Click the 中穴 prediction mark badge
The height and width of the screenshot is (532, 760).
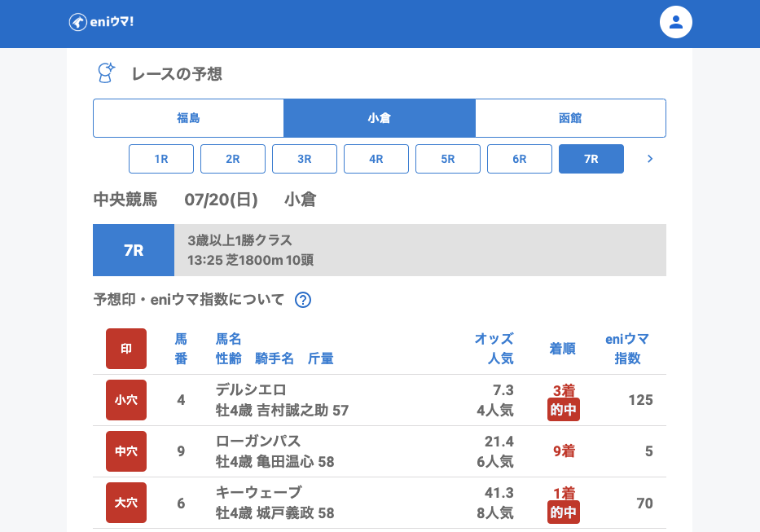pyautogui.click(x=126, y=451)
